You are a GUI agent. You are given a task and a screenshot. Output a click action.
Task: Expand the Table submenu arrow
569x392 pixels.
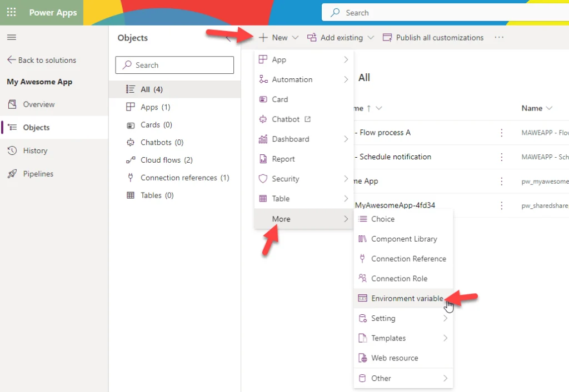[x=346, y=199]
